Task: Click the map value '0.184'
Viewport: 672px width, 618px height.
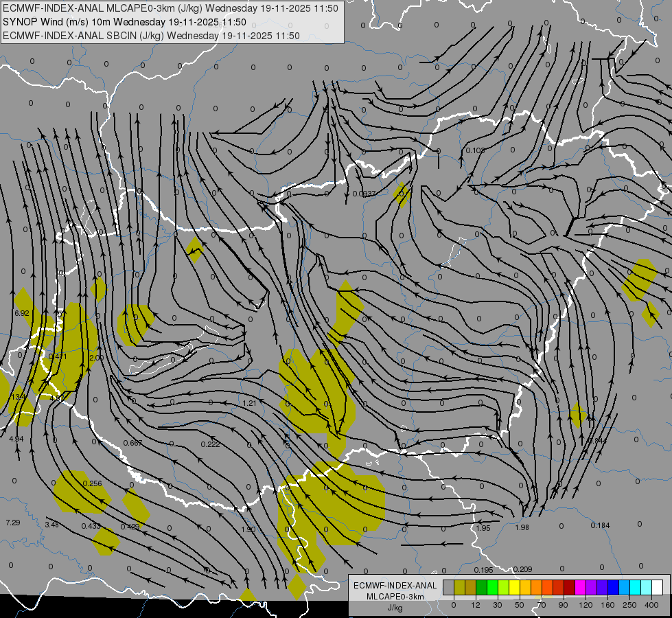Action: (x=600, y=525)
